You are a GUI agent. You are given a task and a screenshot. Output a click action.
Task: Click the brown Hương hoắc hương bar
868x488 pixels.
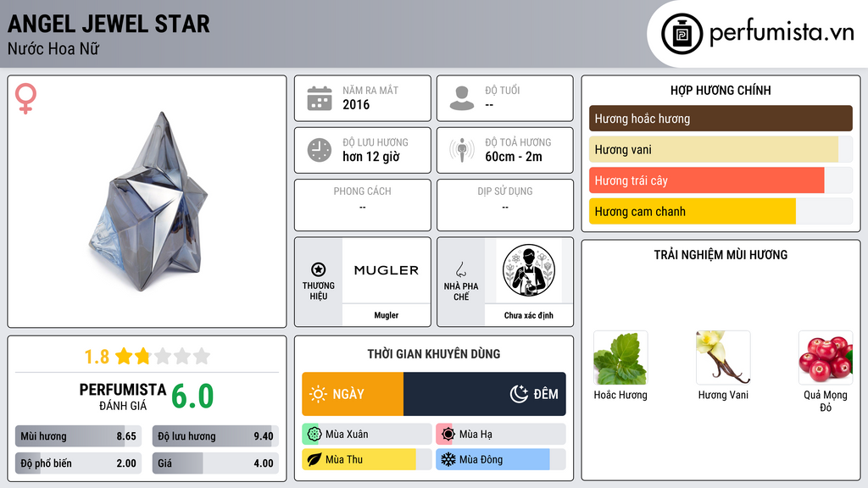(721, 119)
